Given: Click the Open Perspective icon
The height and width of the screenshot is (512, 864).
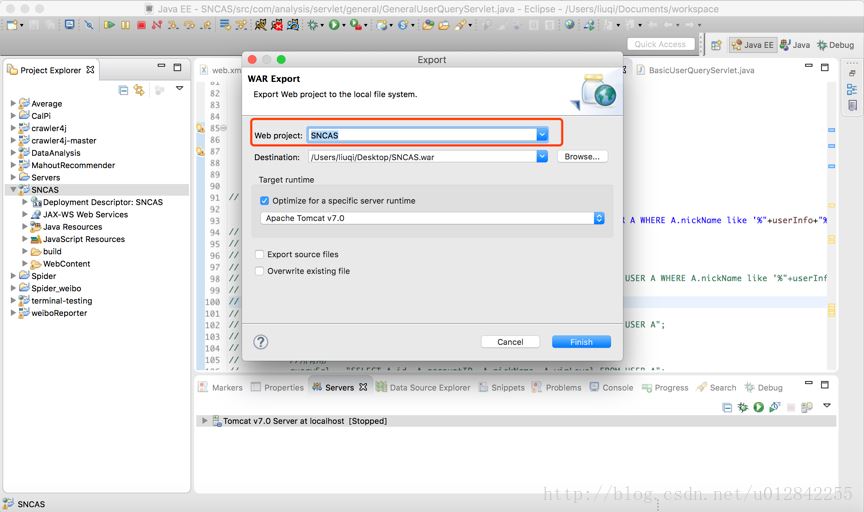Looking at the screenshot, I should (716, 45).
